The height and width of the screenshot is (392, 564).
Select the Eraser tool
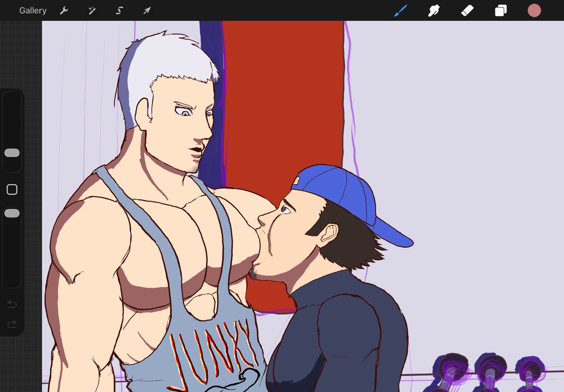tap(467, 10)
